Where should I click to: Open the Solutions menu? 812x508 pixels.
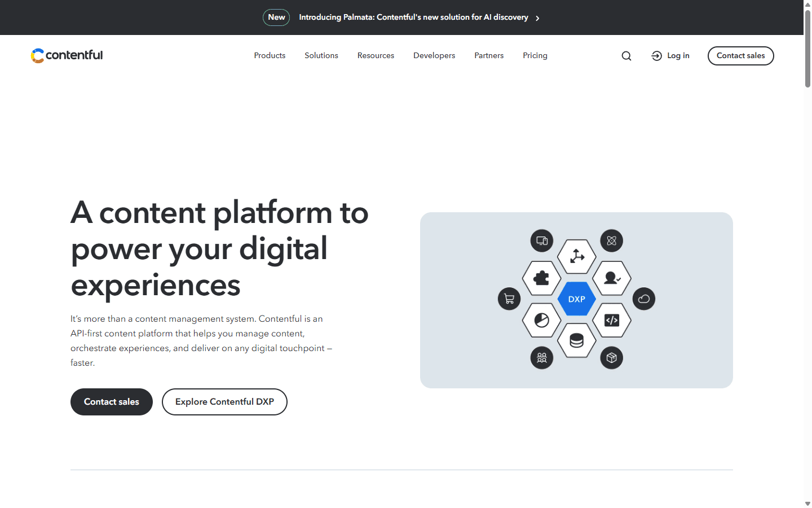(x=321, y=55)
